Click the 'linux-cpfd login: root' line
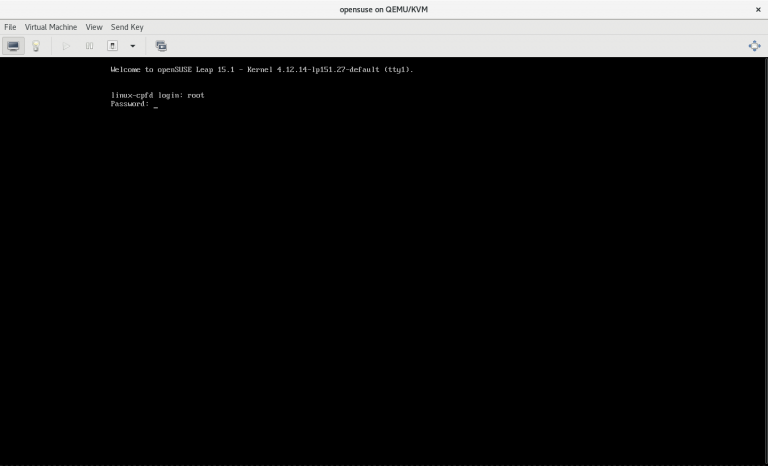 tap(157, 95)
